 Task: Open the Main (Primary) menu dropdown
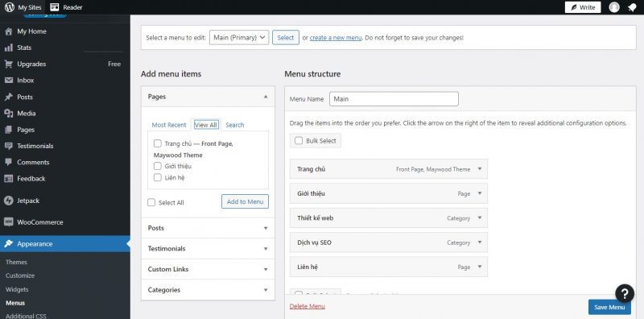(x=239, y=37)
